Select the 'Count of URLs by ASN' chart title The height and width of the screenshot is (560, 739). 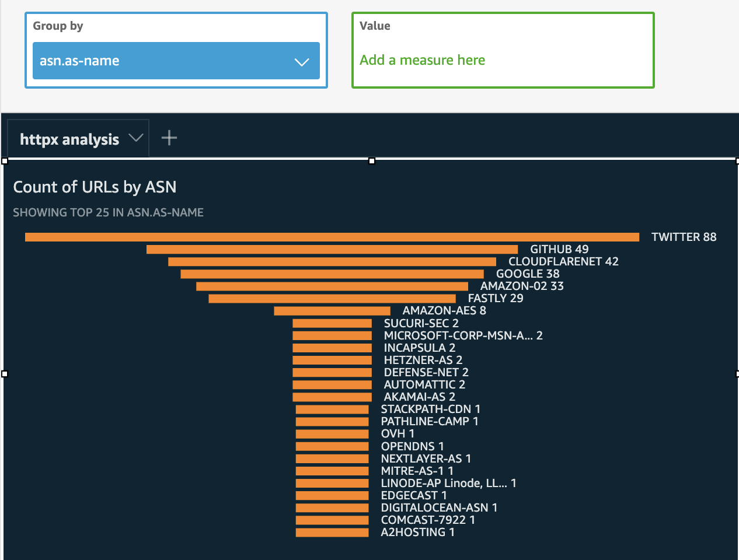click(95, 187)
